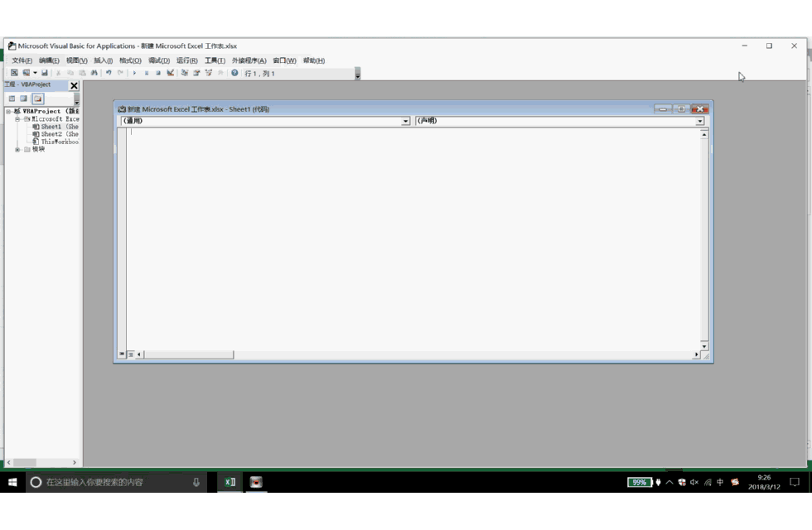
Task: Open the 窗口(W) menu
Action: point(284,60)
